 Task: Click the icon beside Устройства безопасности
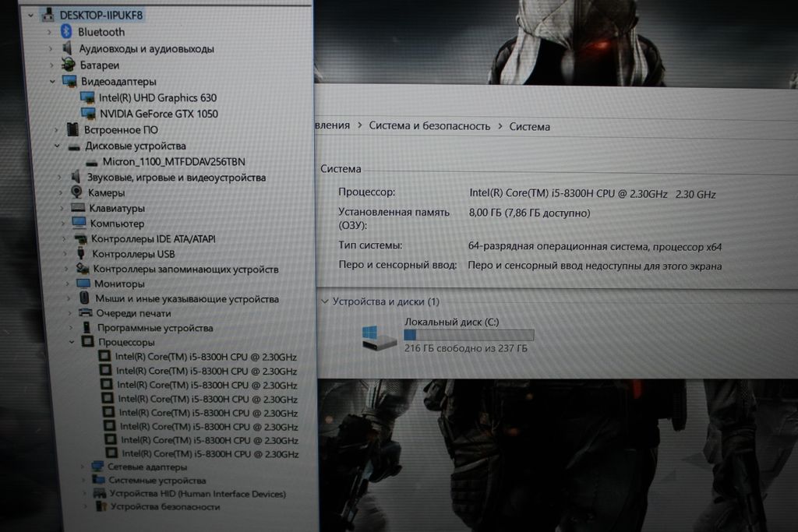pyautogui.click(x=101, y=506)
